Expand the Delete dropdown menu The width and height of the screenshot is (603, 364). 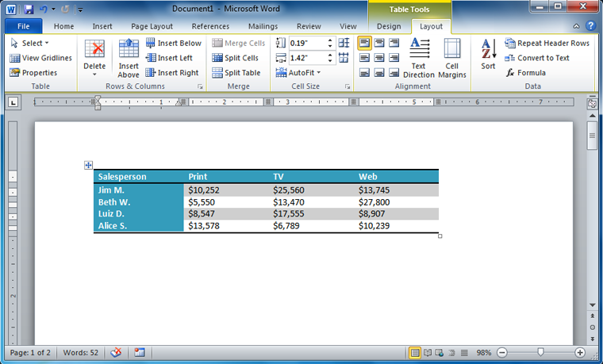pos(94,67)
